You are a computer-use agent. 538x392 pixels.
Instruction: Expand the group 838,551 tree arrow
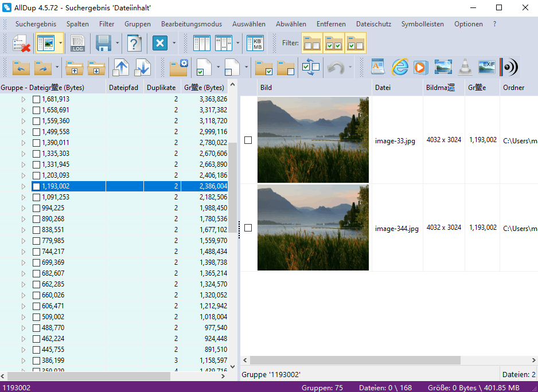[x=24, y=230]
